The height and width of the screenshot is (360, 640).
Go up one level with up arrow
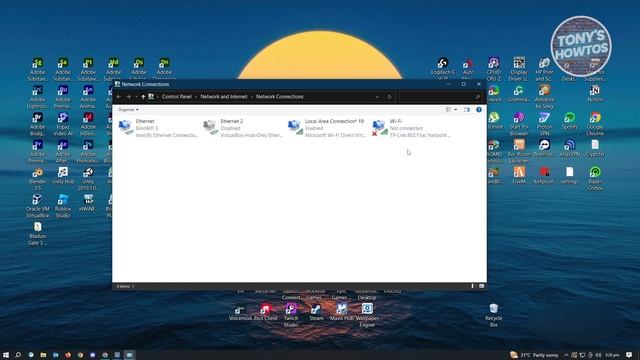143,97
